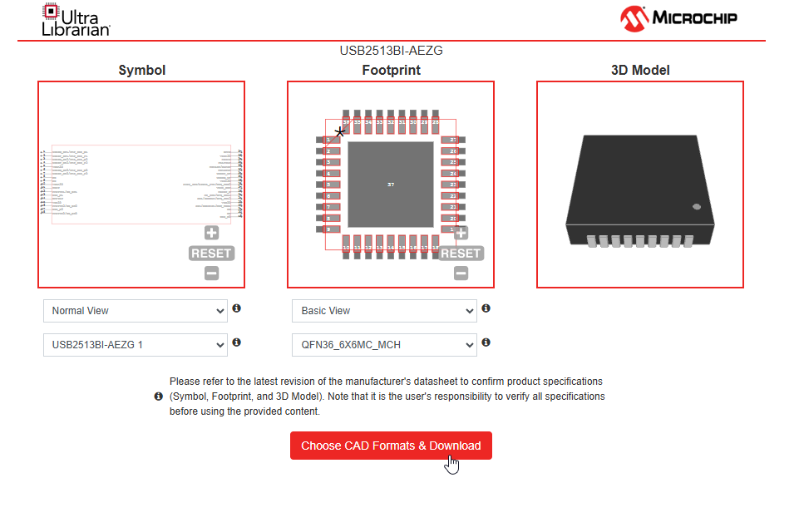Click center pad 37 in the footprint
The width and height of the screenshot is (799, 532).
(391, 184)
